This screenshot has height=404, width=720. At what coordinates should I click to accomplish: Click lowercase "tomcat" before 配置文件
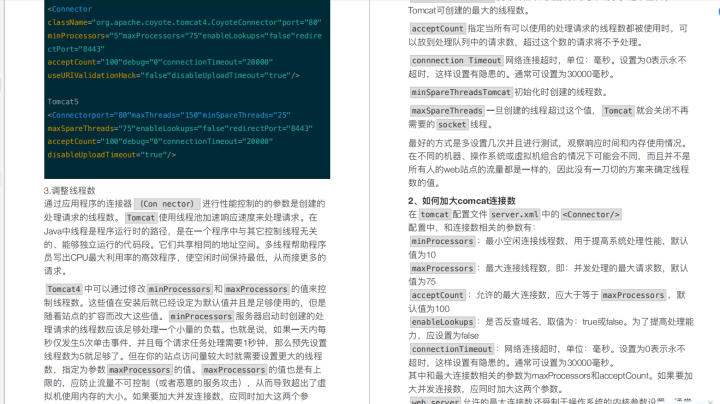434,214
